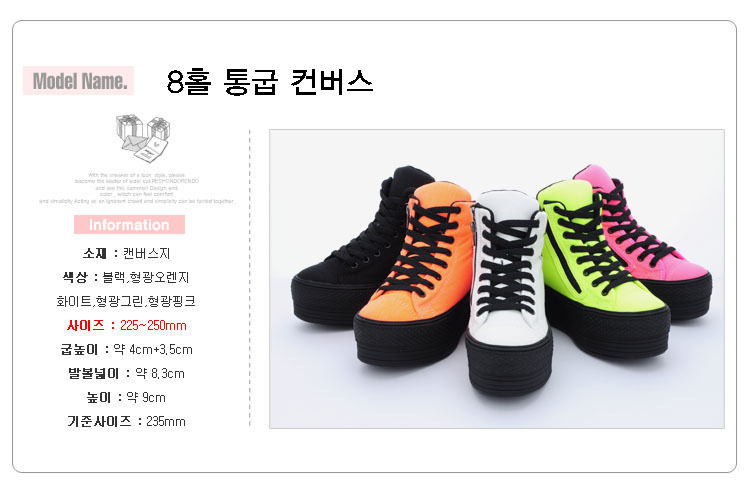Click the 색상 블랙,형광오렌지 color line
This screenshot has width=750, height=490.
[126, 277]
